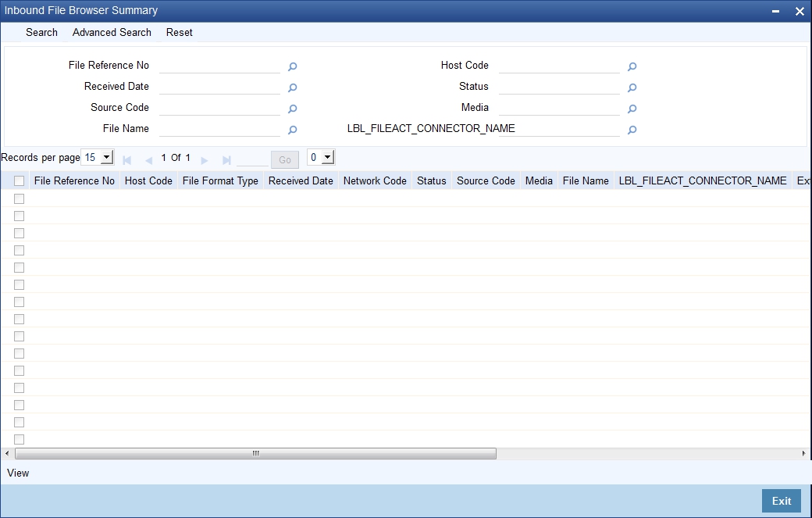The height and width of the screenshot is (518, 812).
Task: Go to previous page of results
Action: pos(148,160)
